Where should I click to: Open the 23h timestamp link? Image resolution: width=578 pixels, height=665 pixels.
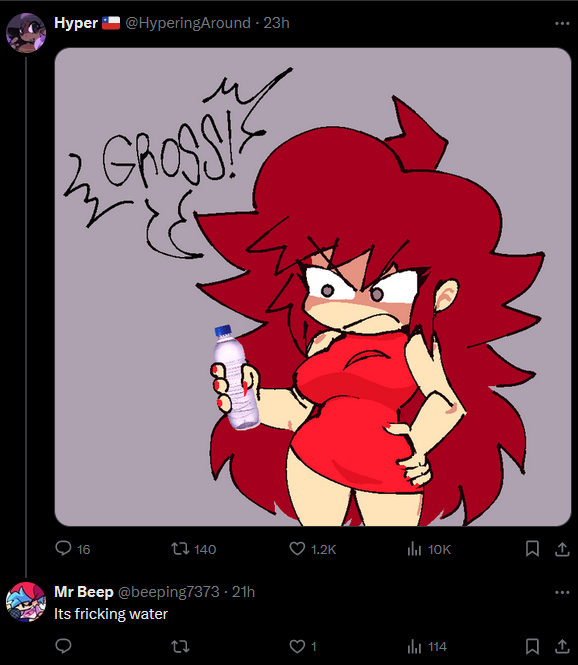pos(276,23)
